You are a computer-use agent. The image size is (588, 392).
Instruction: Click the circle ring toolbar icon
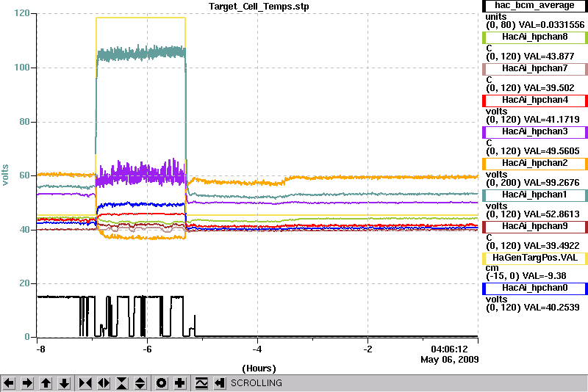[x=162, y=383]
